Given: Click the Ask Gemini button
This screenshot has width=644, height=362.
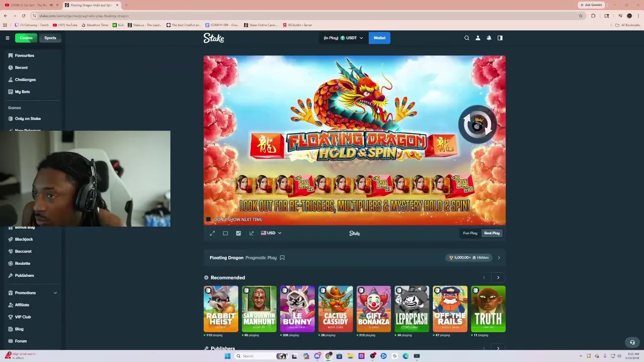Looking at the screenshot, I should (591, 5).
